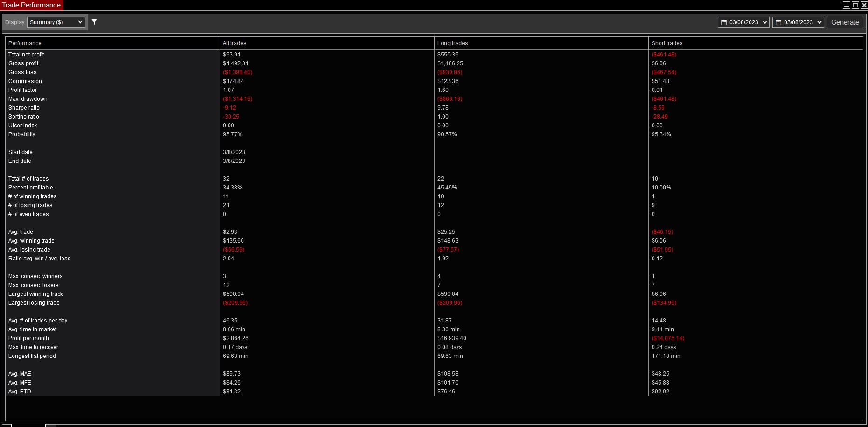
Task: Click the Short trades longest flat 171.18 min
Action: pyautogui.click(x=666, y=356)
